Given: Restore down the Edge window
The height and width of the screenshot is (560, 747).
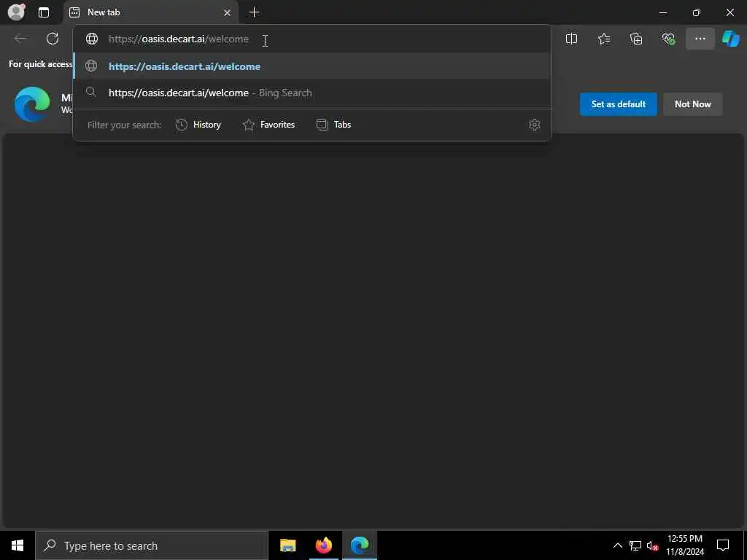Looking at the screenshot, I should pos(697,12).
